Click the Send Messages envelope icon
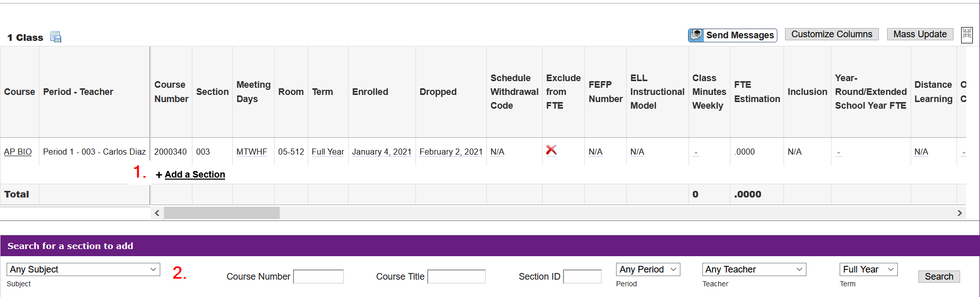Screen dimensions: 980x297 coord(696,35)
